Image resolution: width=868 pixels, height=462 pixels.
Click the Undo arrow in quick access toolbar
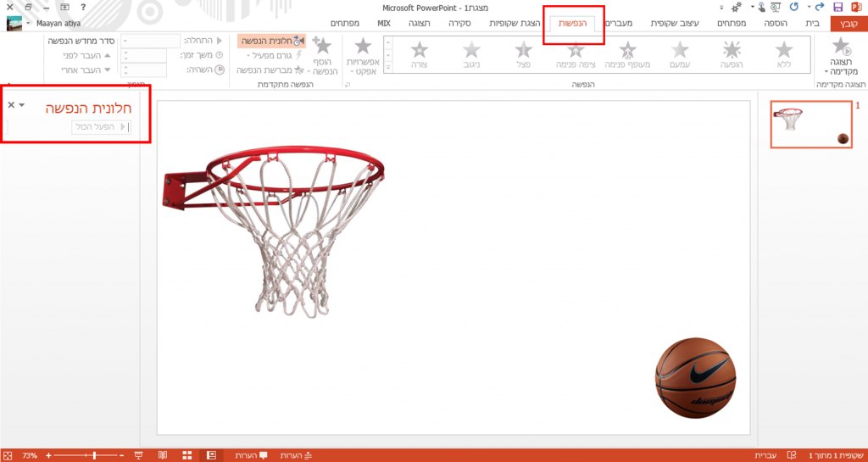pyautogui.click(x=820, y=7)
